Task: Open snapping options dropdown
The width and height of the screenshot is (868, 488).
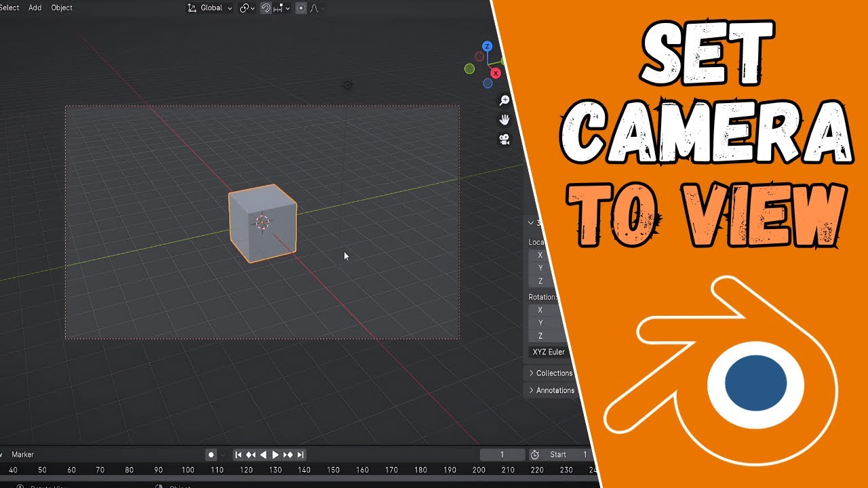Action: 281,8
